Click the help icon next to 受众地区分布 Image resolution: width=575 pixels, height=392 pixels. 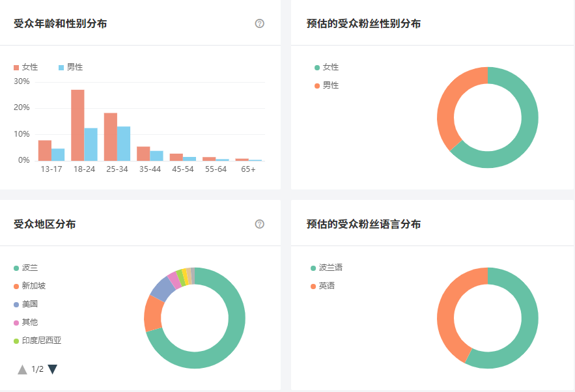tap(259, 223)
